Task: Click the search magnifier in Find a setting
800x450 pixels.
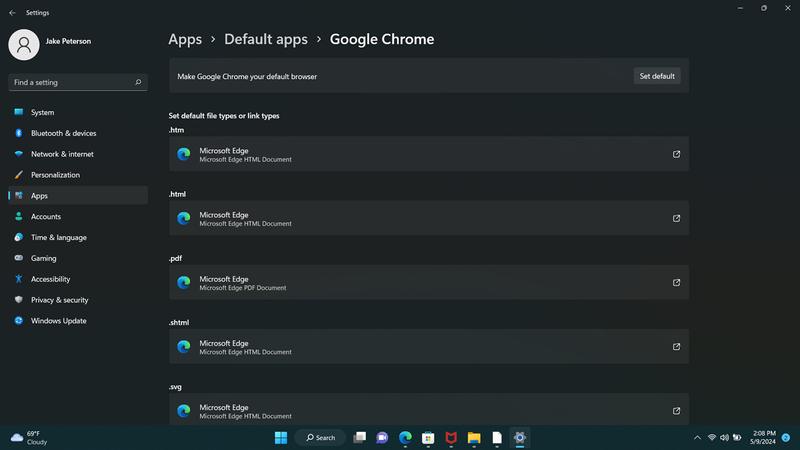Action: pos(138,82)
